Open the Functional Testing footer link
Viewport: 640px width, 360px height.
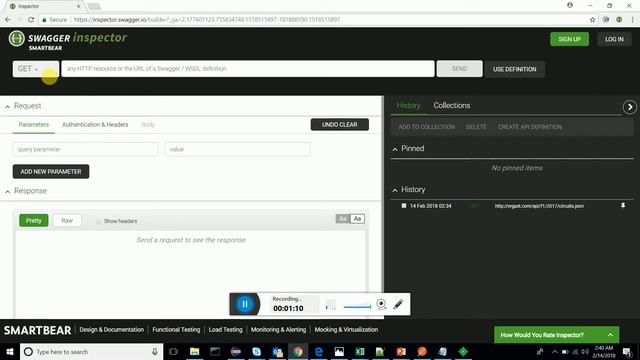pyautogui.click(x=176, y=329)
